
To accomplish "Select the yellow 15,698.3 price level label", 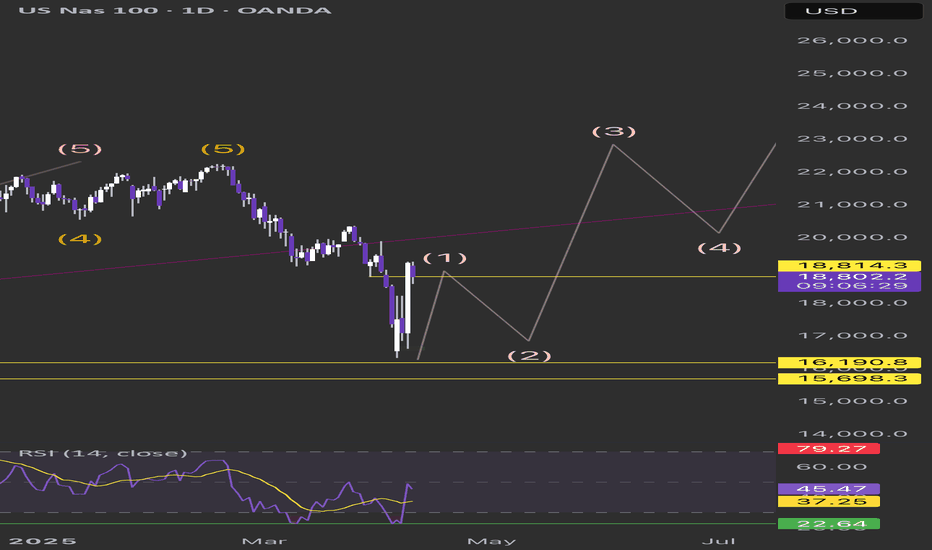I will click(849, 379).
